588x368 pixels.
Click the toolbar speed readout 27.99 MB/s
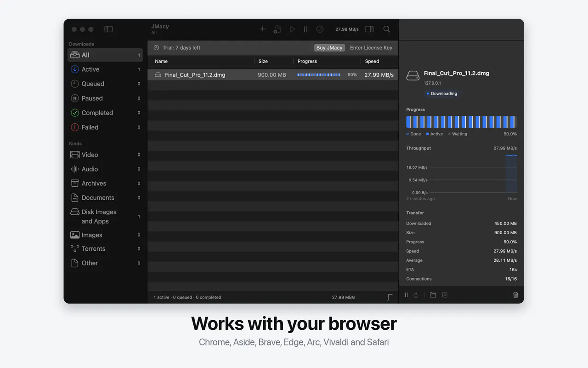(347, 29)
